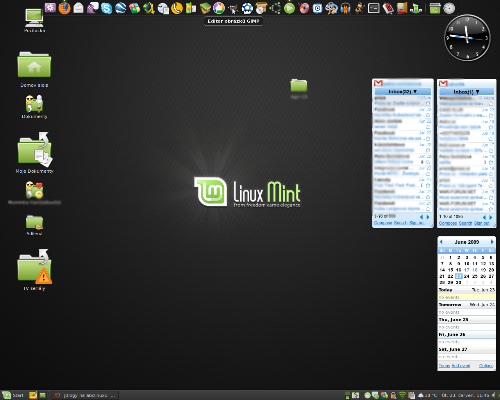500x400 pixels.
Task: Open Google Earth globe icon in dock
Action: [x=121, y=8]
